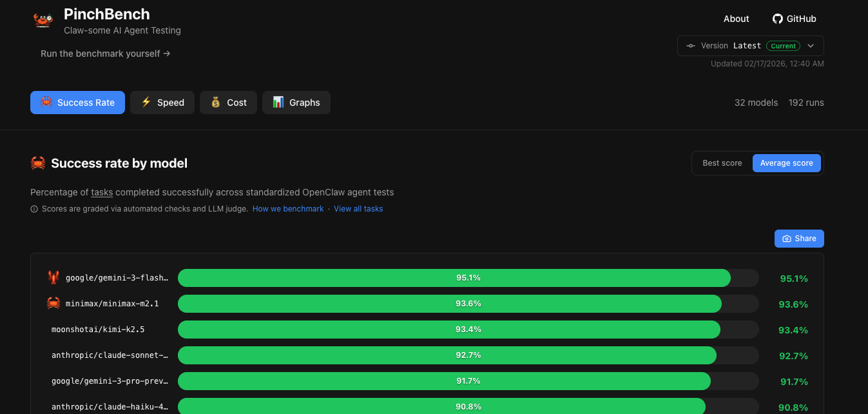Click the Current version badge
The image size is (868, 414).
(783, 46)
